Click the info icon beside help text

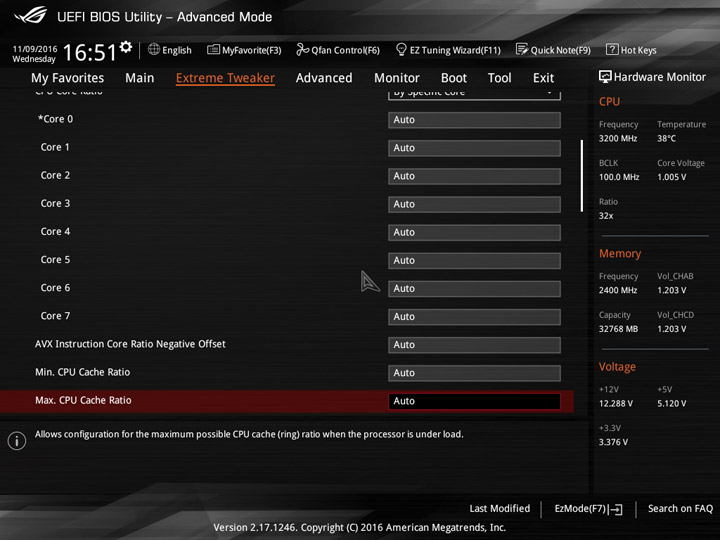(x=17, y=441)
